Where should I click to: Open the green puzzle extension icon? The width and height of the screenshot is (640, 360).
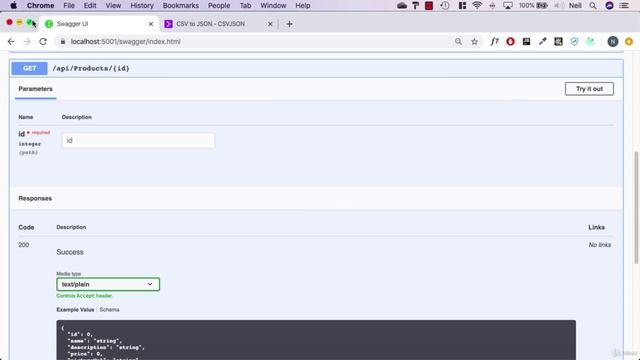pos(590,42)
